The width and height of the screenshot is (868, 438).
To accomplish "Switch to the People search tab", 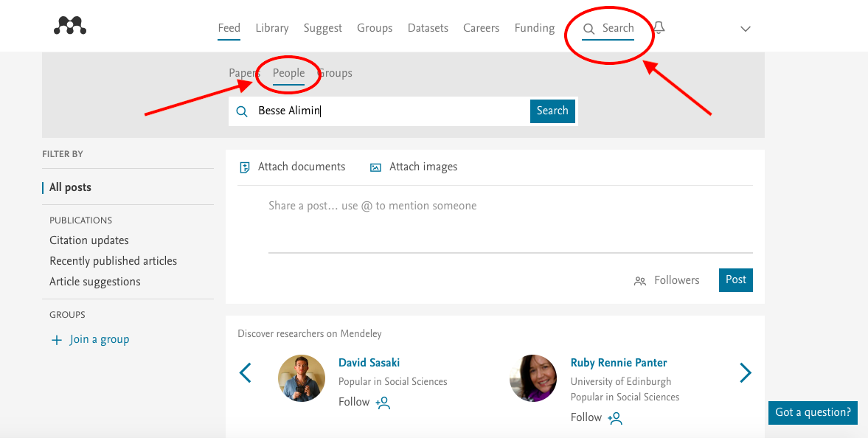I will 288,73.
